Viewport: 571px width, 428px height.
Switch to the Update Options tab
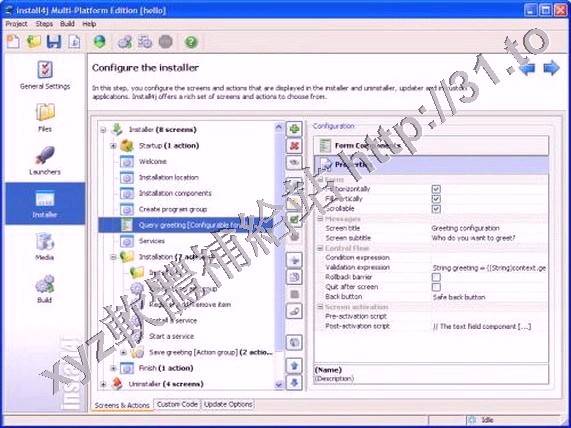[228, 404]
